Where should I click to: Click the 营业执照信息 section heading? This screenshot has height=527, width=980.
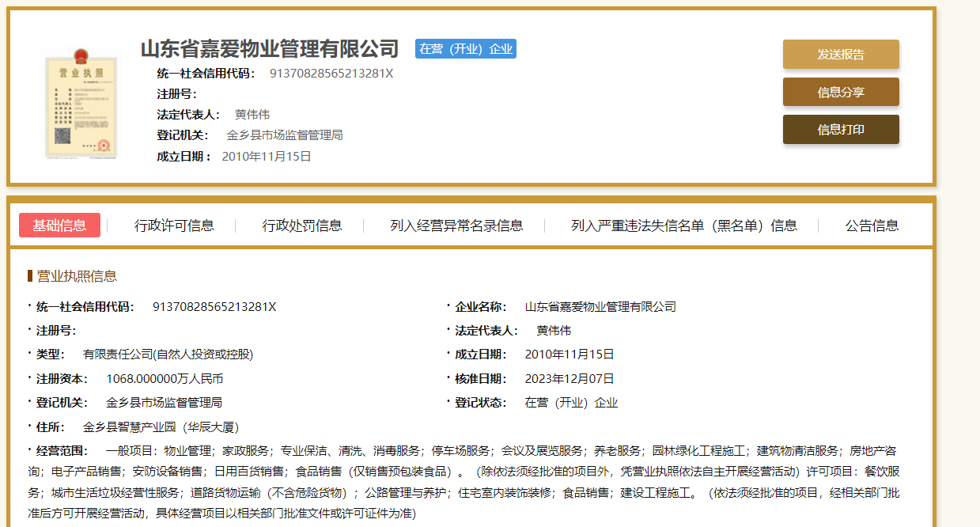click(x=77, y=276)
